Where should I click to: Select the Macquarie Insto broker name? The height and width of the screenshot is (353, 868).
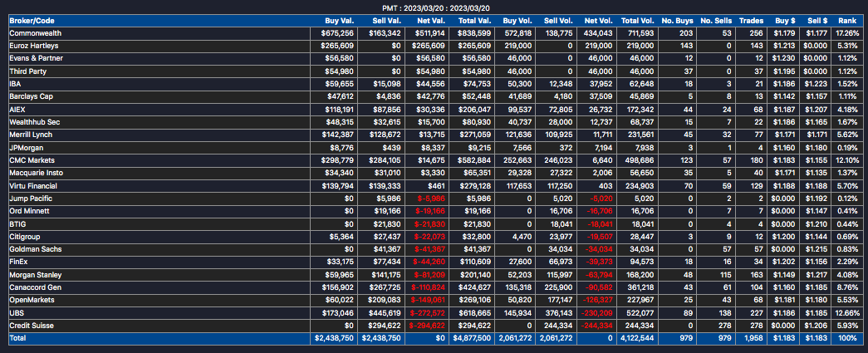click(36, 174)
